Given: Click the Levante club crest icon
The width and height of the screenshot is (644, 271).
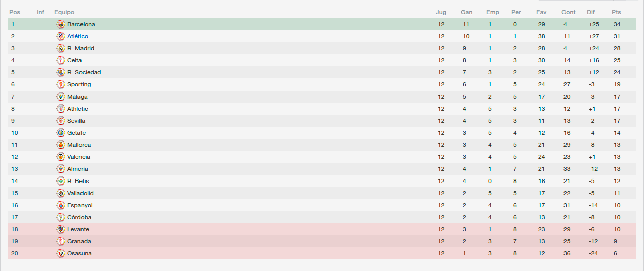Looking at the screenshot, I should (61, 229).
